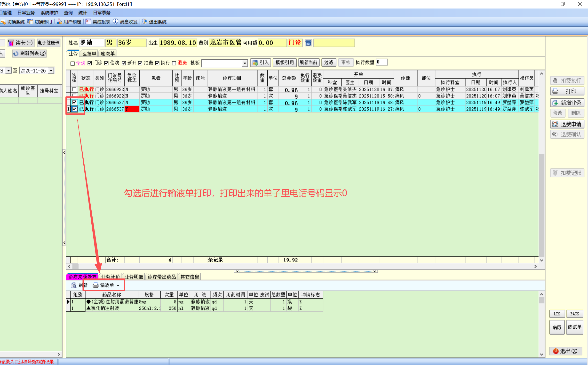Switch to the 医技单 tab

point(89,54)
